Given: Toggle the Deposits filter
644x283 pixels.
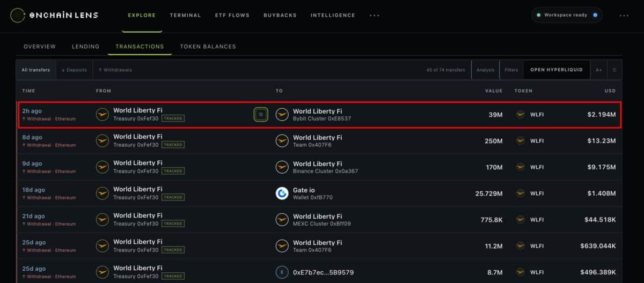Looking at the screenshot, I should tap(74, 70).
